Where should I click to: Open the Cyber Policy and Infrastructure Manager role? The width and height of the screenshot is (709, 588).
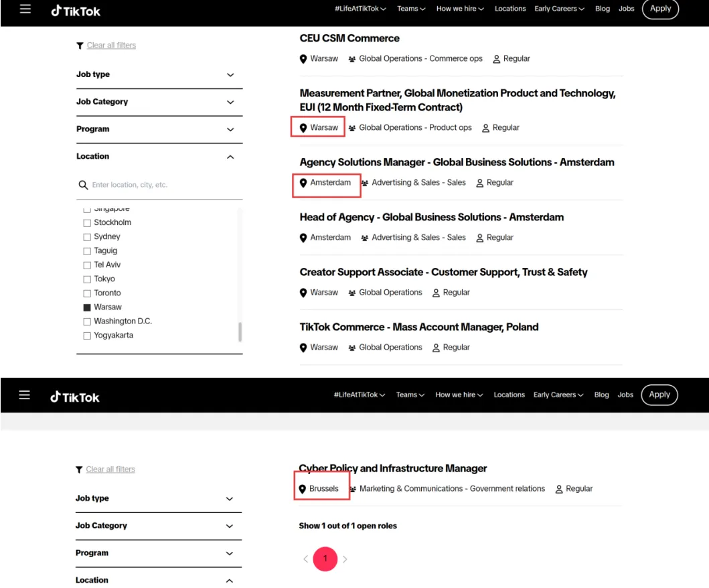392,468
